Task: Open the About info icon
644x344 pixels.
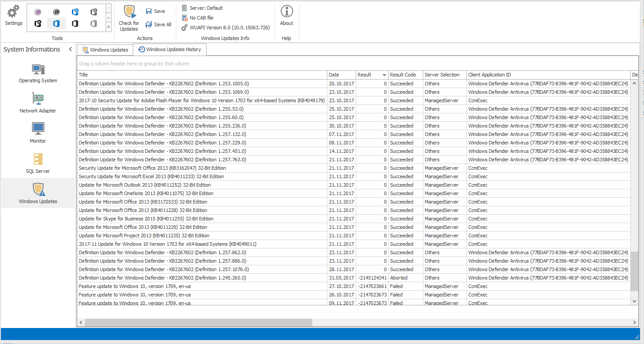Action: [x=286, y=12]
